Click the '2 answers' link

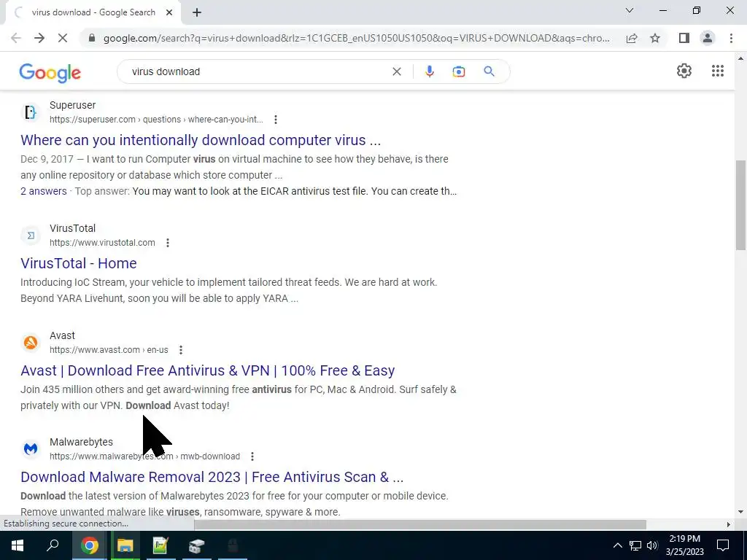(43, 191)
